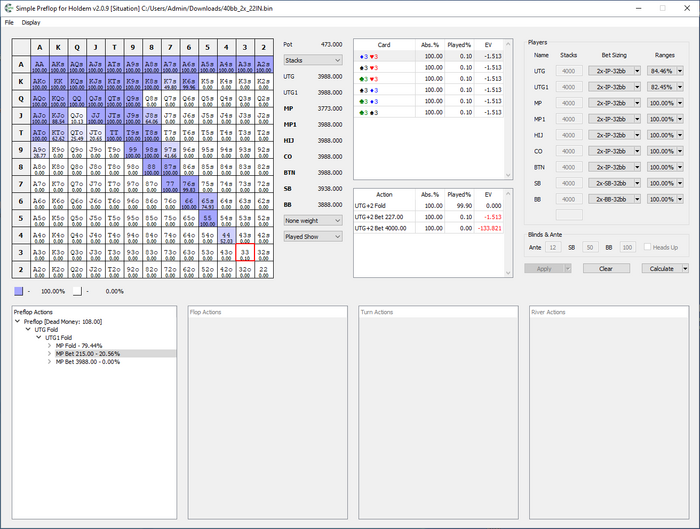Click the BTN stack input field
Image resolution: width=700 pixels, height=529 pixels.
[569, 167]
